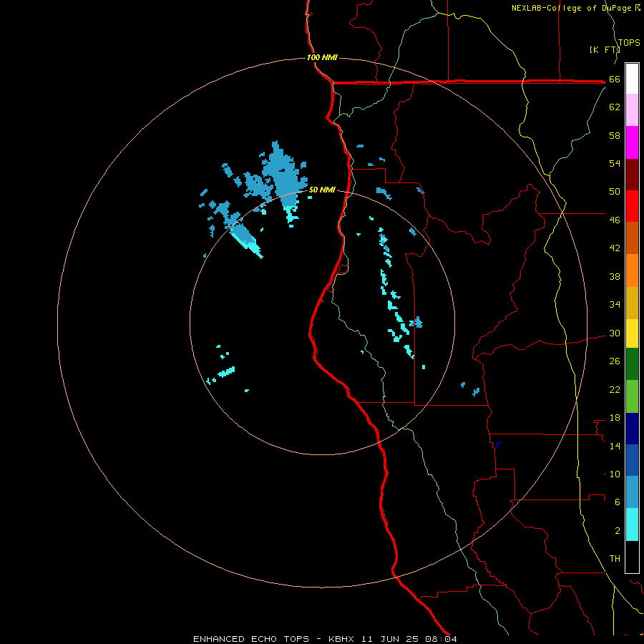
Task: Click the dark green scale swatch
Action: 632,364
